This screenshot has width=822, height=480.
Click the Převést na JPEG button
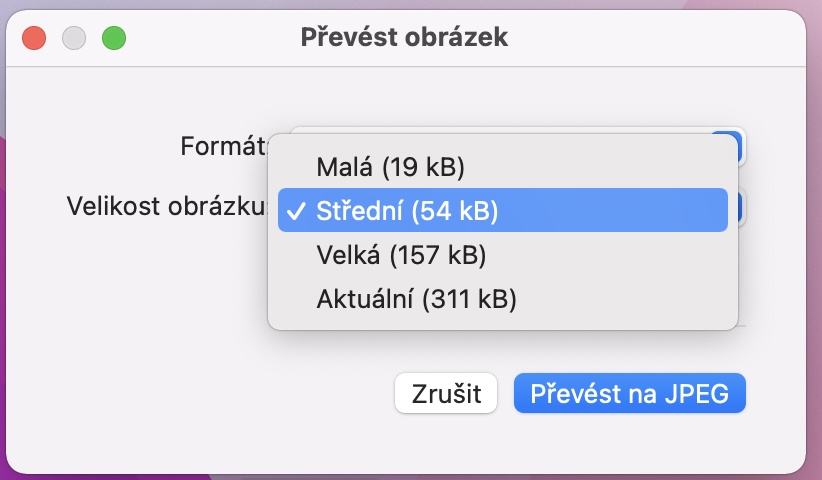(x=629, y=393)
